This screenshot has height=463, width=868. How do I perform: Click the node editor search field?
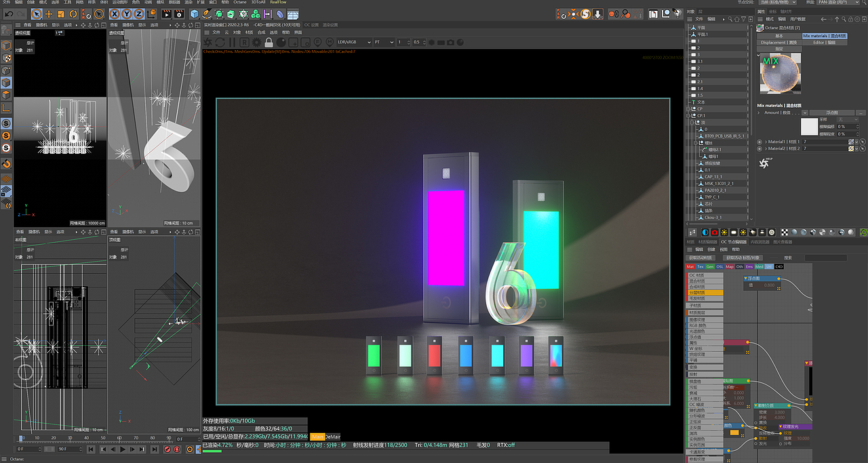pos(826,258)
